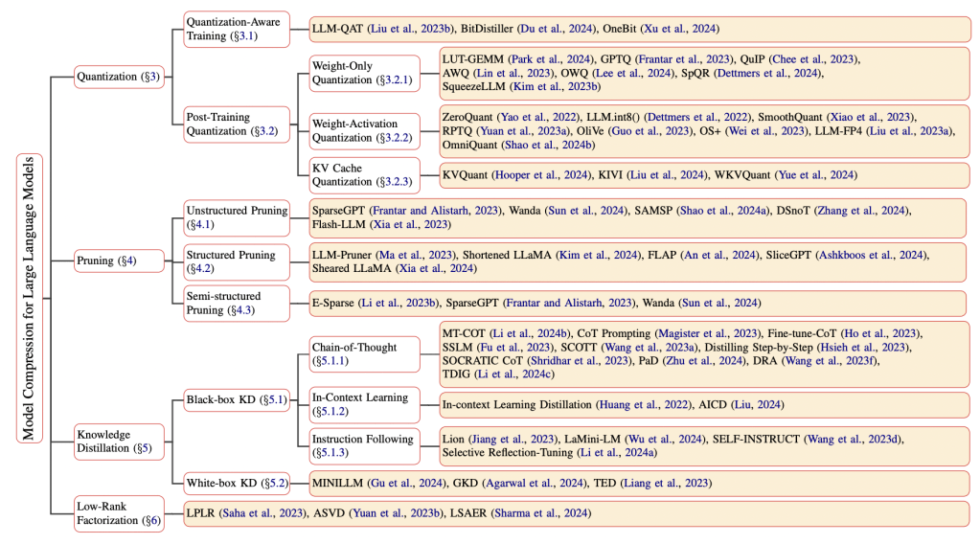Select the Black-box KD (§5.1) node
This screenshot has width=980, height=544.
(x=236, y=401)
